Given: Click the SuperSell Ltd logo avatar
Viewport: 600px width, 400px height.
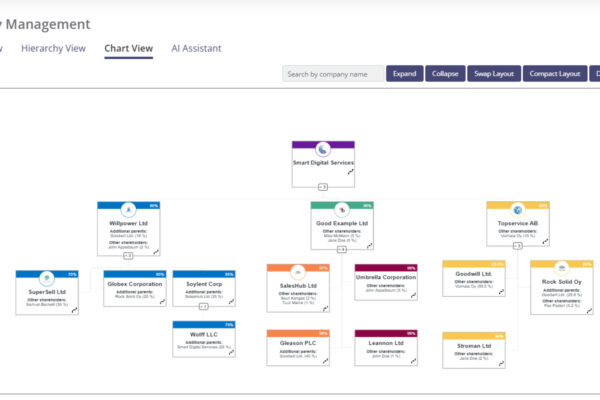Looking at the screenshot, I should pyautogui.click(x=47, y=278).
